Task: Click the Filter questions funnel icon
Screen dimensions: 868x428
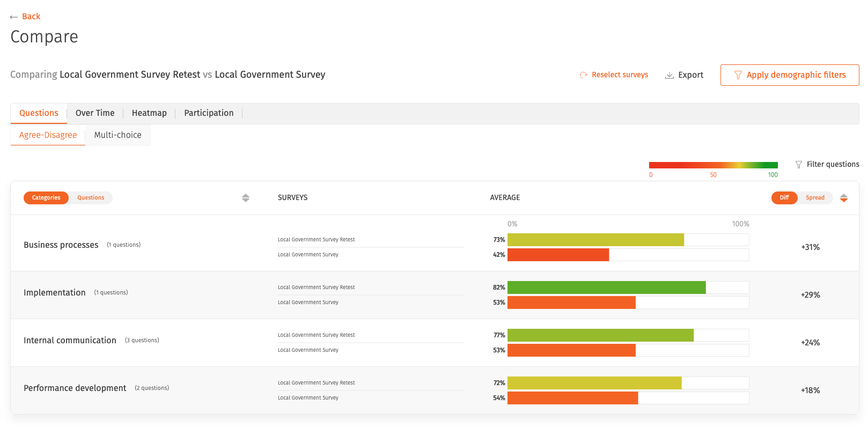Action: (x=798, y=165)
